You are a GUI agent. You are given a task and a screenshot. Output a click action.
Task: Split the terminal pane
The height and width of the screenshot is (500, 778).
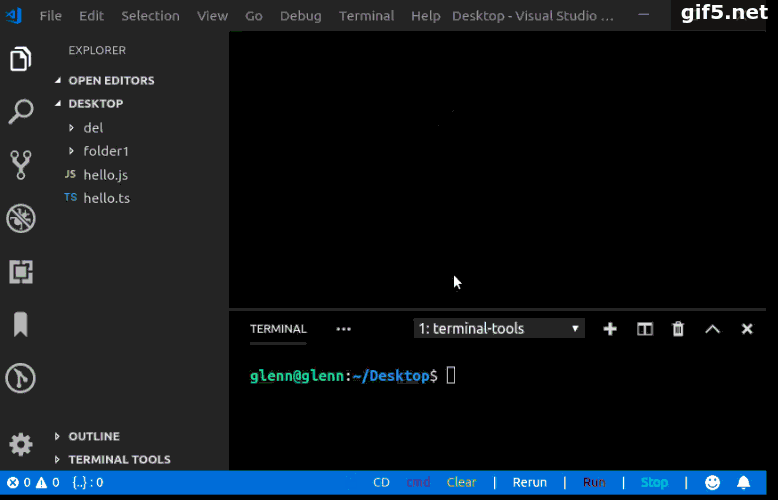click(645, 329)
